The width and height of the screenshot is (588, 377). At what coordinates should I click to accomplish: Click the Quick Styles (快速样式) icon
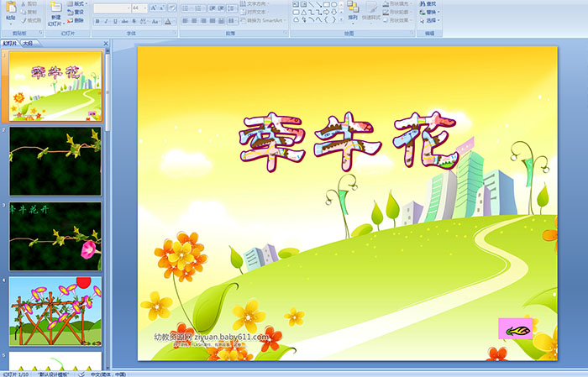pos(372,9)
